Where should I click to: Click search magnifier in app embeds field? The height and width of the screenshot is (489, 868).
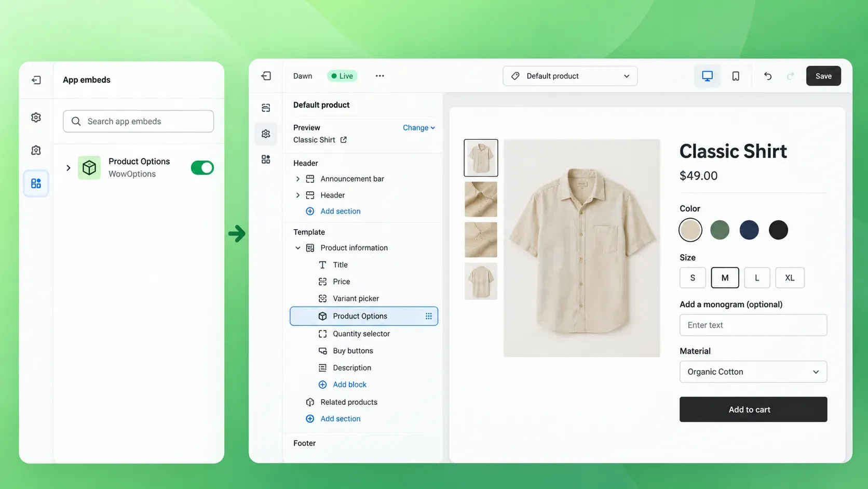point(76,121)
